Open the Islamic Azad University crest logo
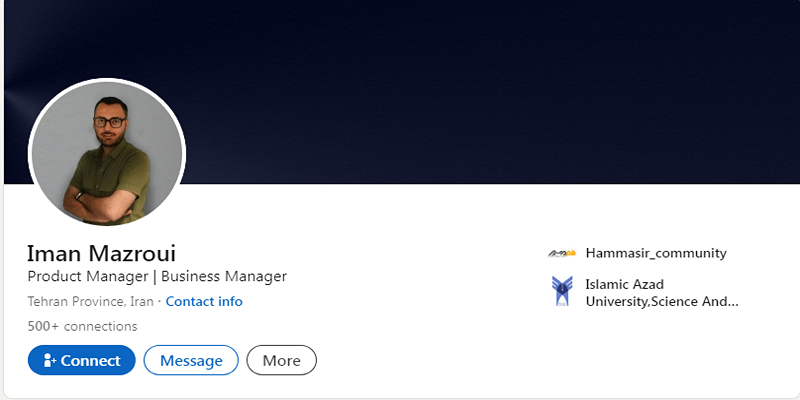This screenshot has height=400, width=800. [x=562, y=291]
